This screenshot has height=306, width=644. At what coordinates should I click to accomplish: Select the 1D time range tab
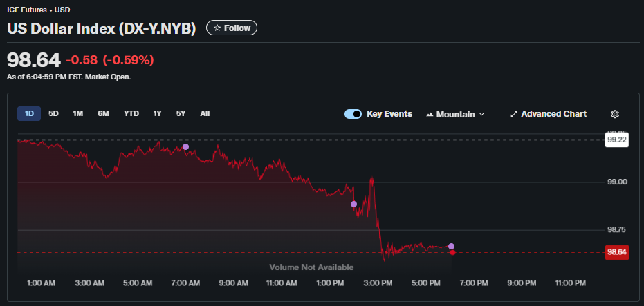coord(29,113)
